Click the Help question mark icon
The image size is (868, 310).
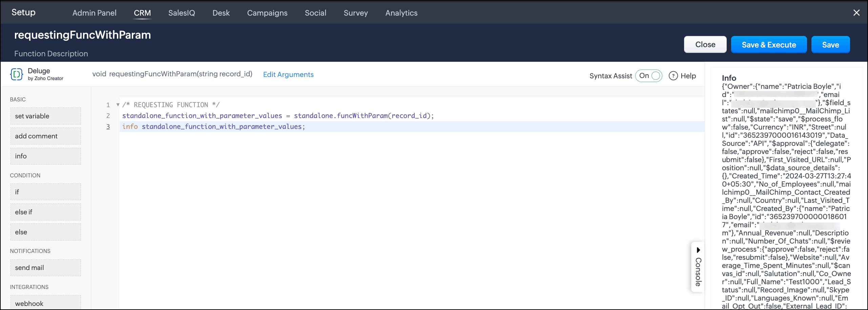[x=673, y=76]
